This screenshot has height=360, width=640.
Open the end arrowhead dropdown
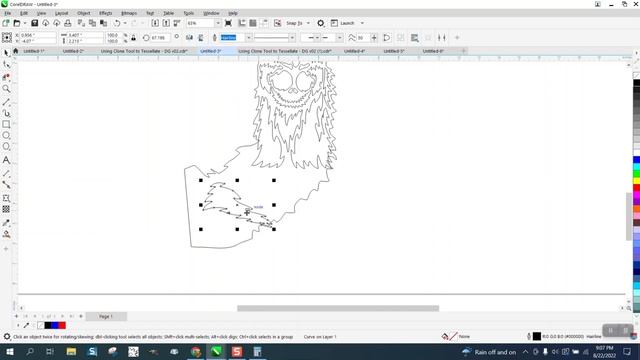click(339, 38)
